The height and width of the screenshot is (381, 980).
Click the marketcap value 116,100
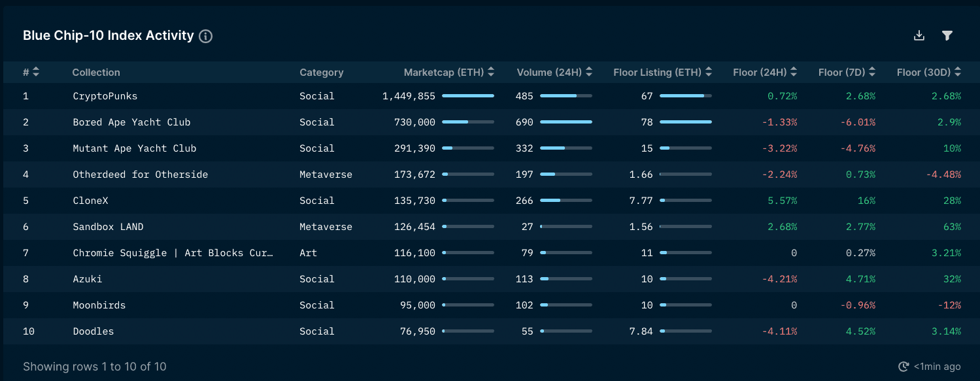[x=414, y=253]
